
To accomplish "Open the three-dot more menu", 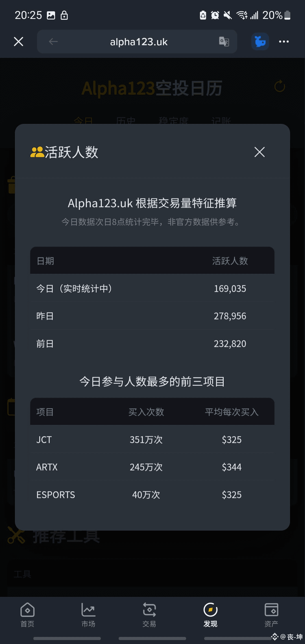I will pyautogui.click(x=284, y=42).
